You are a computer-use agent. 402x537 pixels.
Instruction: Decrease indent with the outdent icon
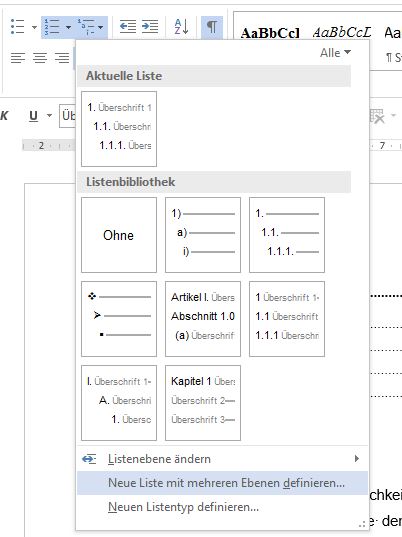(128, 27)
